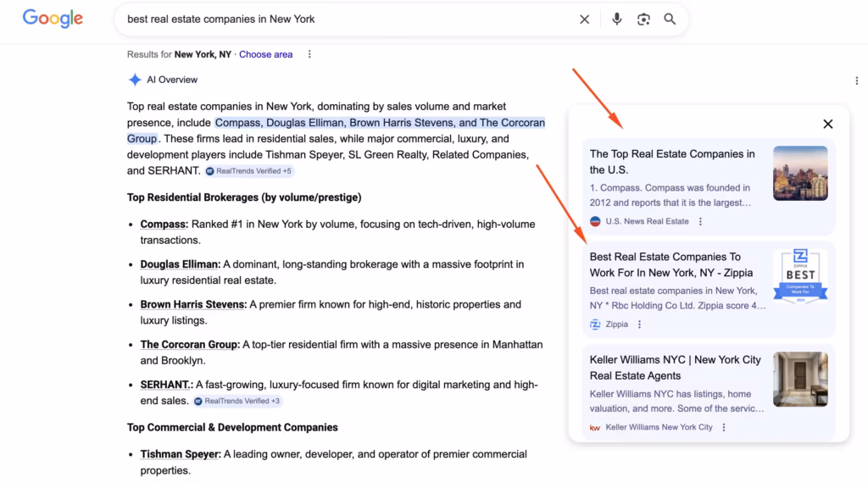Click the Choose area link
The height and width of the screenshot is (483, 868).
click(x=265, y=54)
